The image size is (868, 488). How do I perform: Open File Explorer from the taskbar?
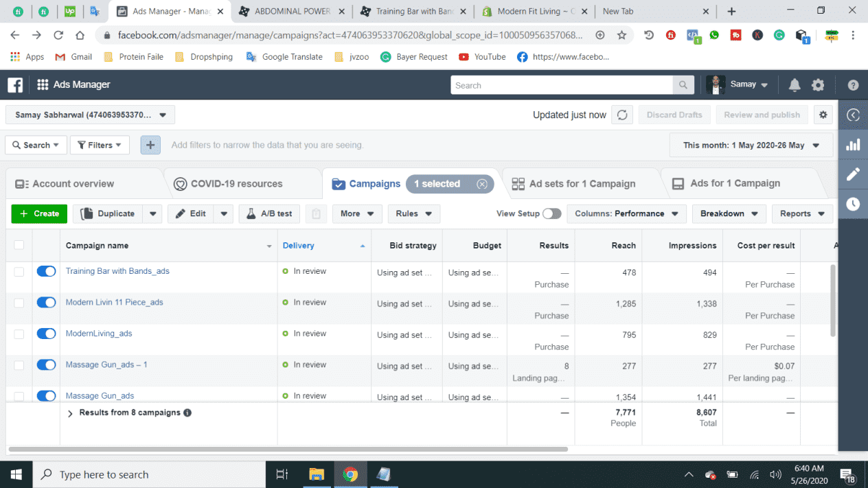(316, 474)
